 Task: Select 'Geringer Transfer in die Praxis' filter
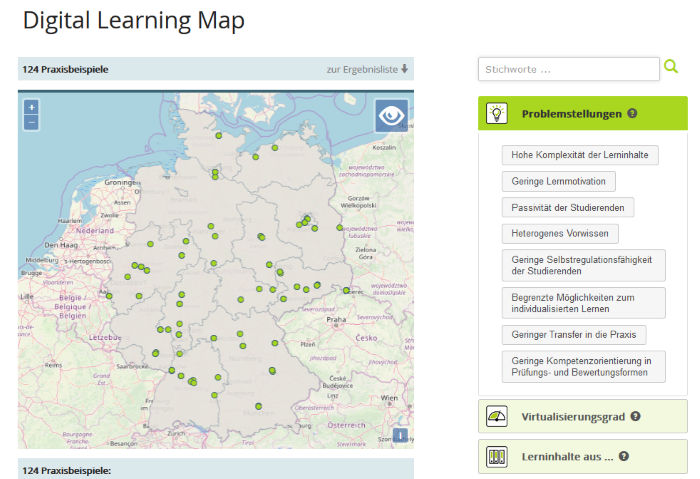(x=574, y=335)
